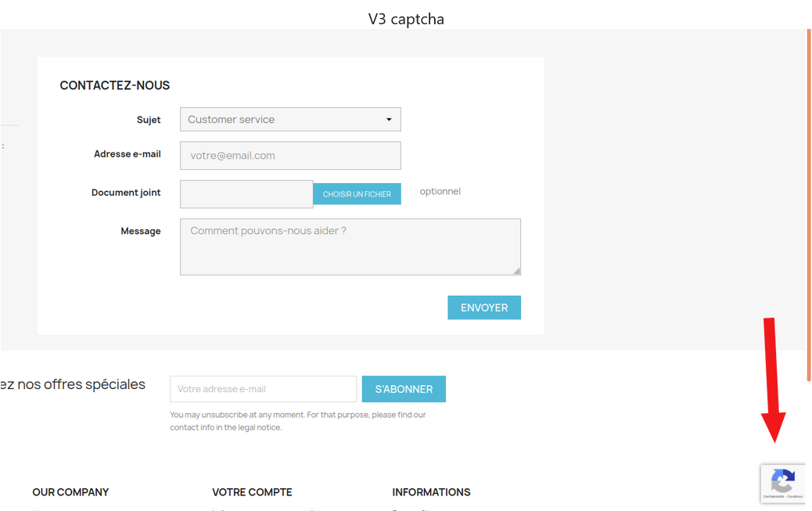
Task: Focus the Adresse e-mail input field
Action: coord(290,156)
